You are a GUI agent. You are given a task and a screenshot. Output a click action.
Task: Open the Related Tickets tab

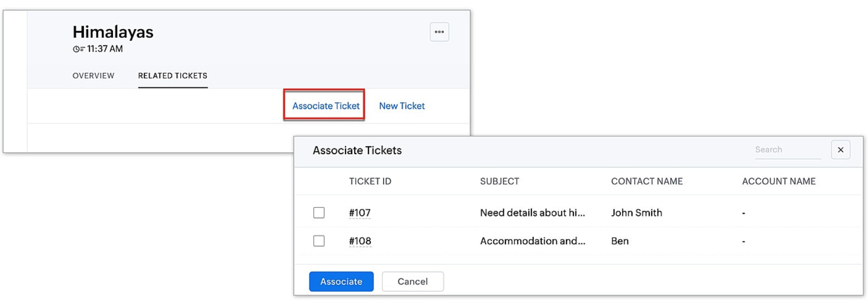click(x=172, y=76)
